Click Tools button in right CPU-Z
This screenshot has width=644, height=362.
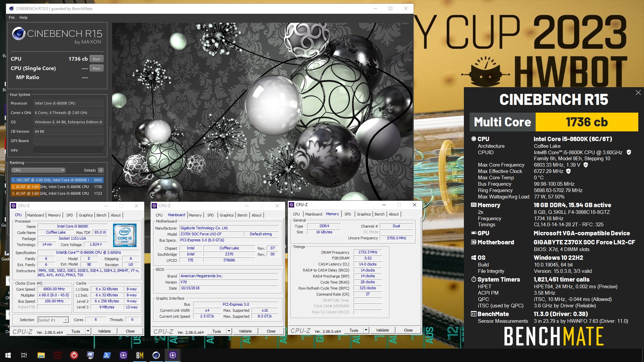pos(354,330)
